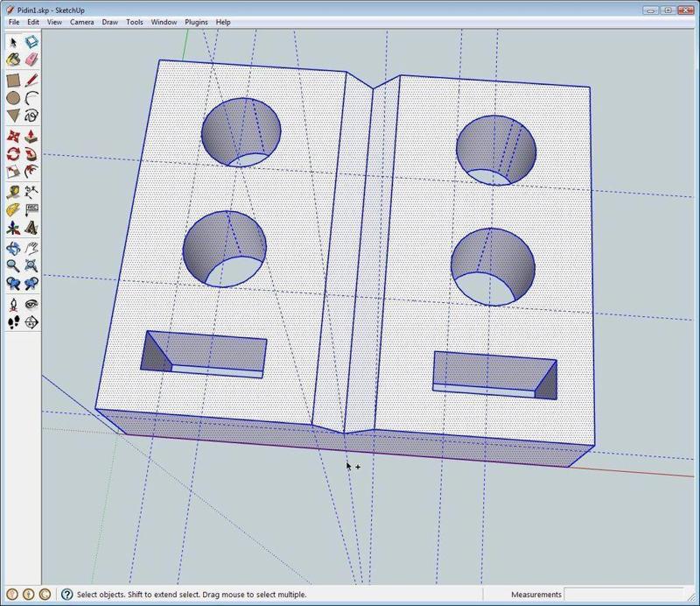This screenshot has height=606, width=700.
Task: Activate the Orbit camera tool
Action: [13, 248]
